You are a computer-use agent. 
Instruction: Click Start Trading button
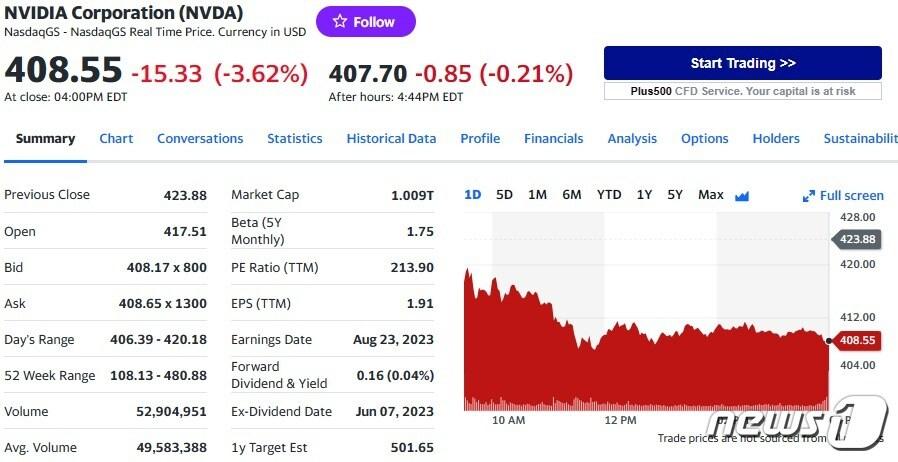click(x=742, y=63)
